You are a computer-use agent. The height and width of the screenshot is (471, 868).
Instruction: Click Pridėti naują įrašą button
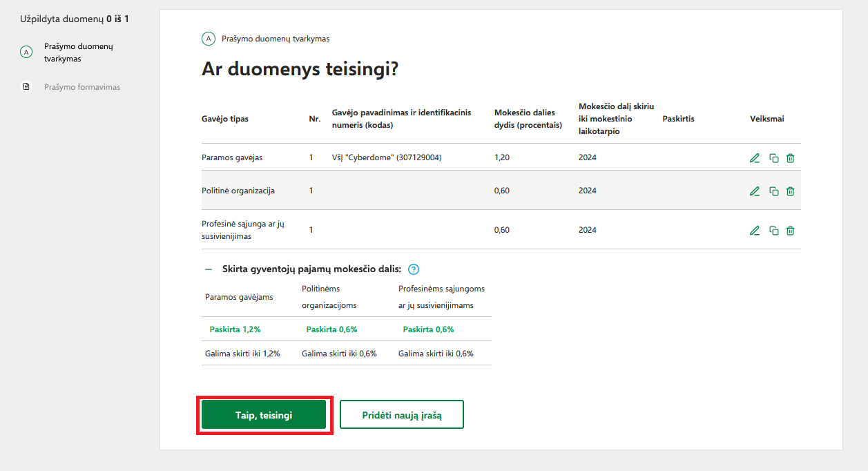tap(401, 415)
